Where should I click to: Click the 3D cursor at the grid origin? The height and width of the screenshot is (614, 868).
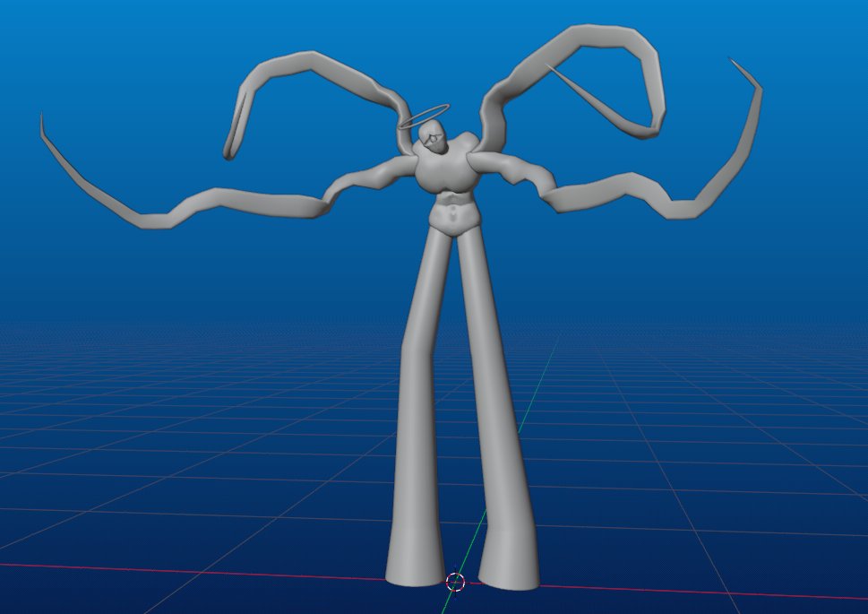(x=455, y=582)
